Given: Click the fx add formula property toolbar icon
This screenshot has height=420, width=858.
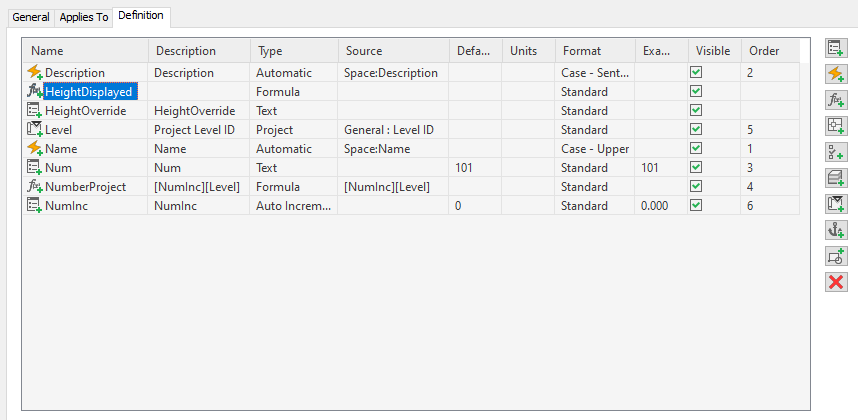Looking at the screenshot, I should 836,100.
